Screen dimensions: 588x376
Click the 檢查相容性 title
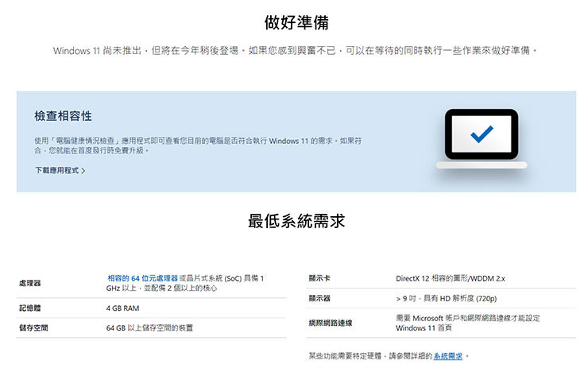tap(63, 116)
